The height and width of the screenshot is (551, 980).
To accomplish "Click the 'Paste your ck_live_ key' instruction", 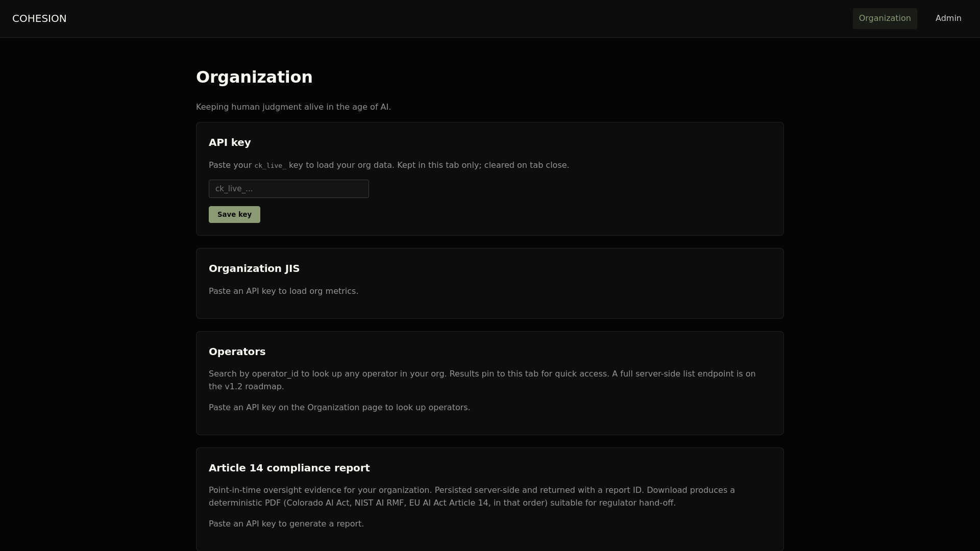I will click(x=389, y=165).
